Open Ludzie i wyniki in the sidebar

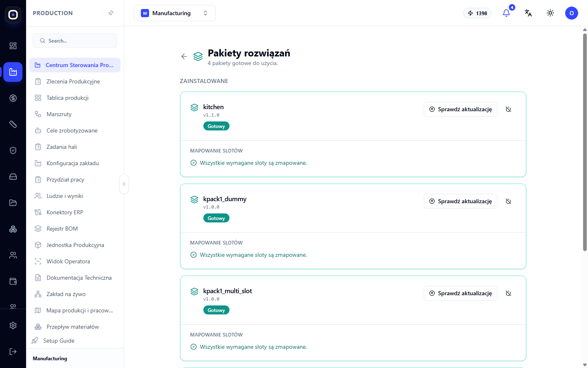[75, 196]
